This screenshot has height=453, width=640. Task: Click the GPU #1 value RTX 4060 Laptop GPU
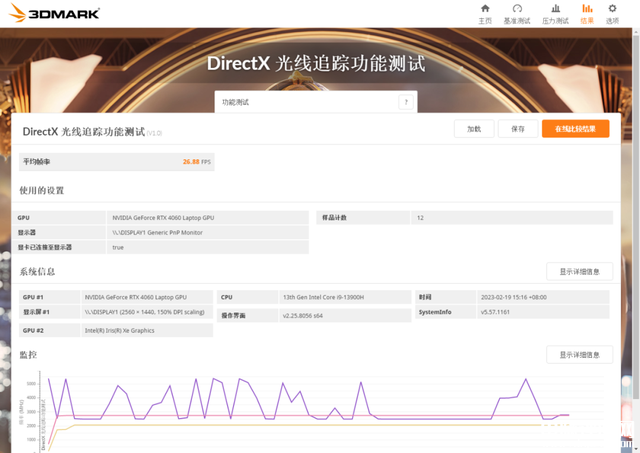pos(136,297)
